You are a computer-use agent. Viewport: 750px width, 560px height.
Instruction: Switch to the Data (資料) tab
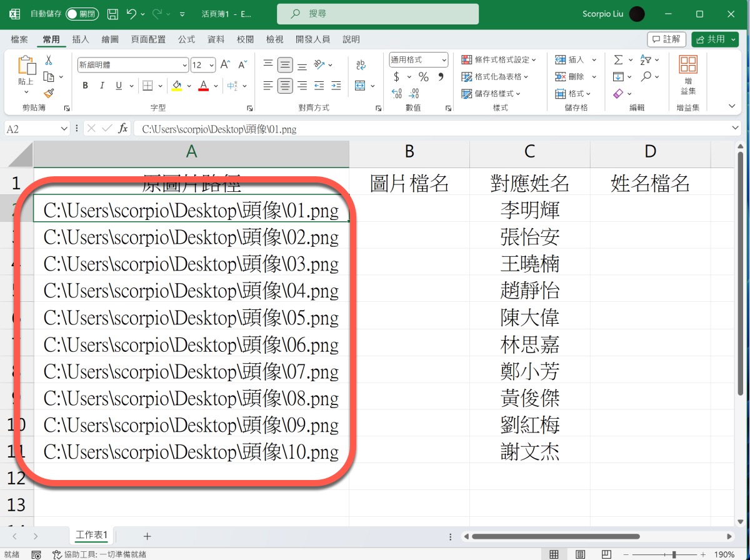216,39
